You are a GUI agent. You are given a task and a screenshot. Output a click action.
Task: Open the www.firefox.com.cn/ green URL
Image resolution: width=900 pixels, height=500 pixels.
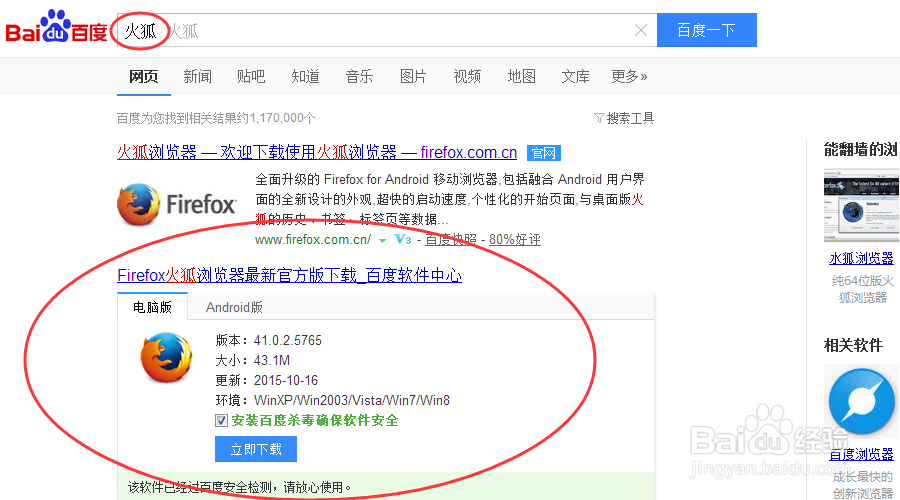coord(313,239)
